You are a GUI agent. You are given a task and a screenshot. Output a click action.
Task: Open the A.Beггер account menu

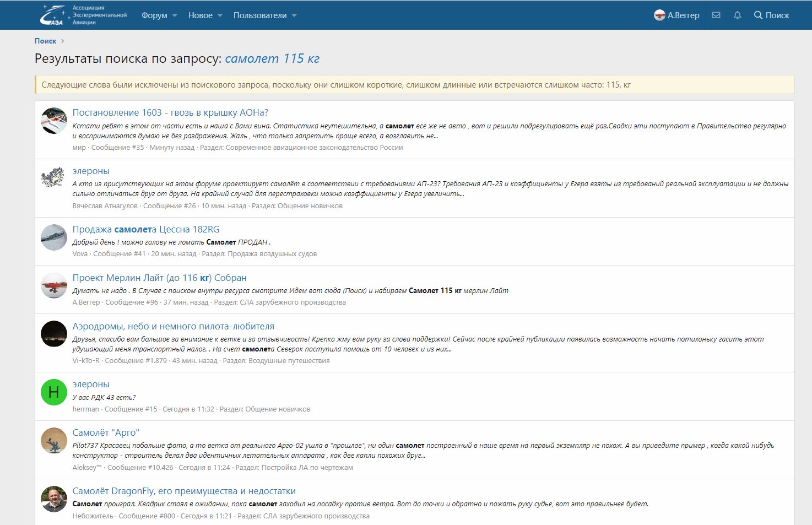676,15
